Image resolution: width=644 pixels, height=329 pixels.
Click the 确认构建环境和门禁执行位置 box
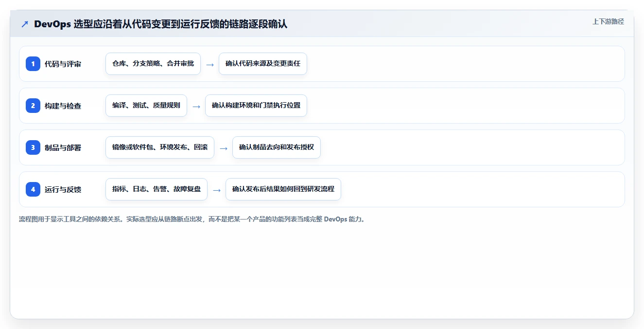pyautogui.click(x=256, y=106)
